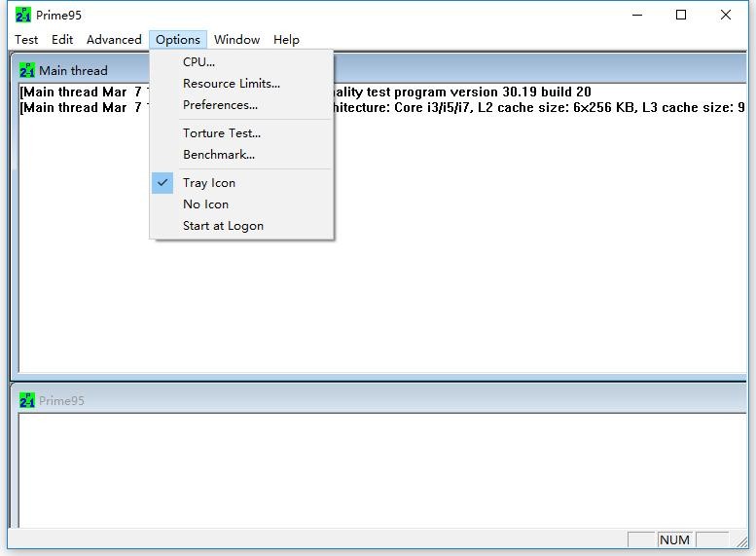
Task: Select Resource Limits... menu entry
Action: [x=241, y=84]
